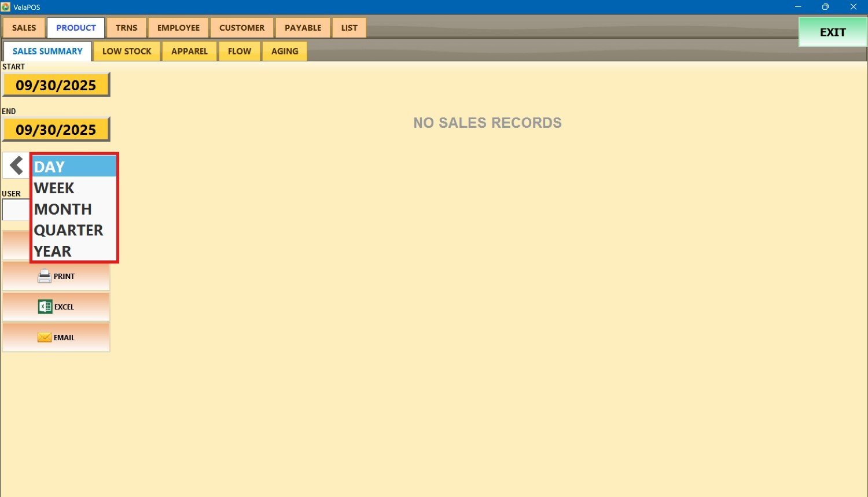This screenshot has width=868, height=497.
Task: Go to the PAYABLE tab
Action: (x=303, y=28)
